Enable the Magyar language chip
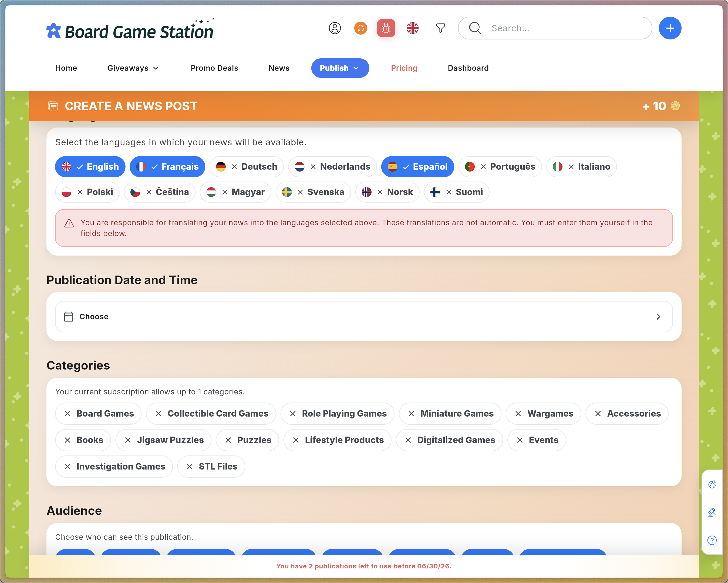This screenshot has height=583, width=728. click(x=236, y=192)
